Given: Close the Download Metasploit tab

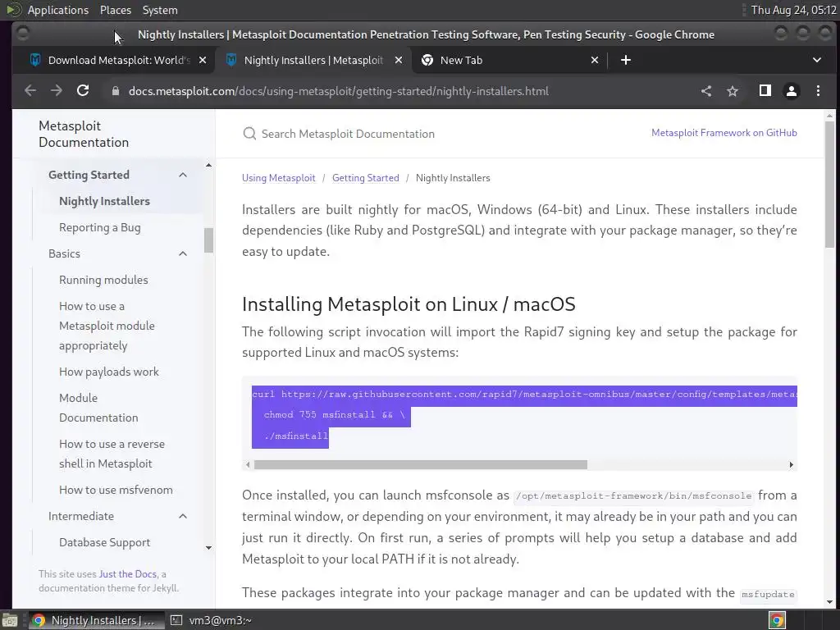Looking at the screenshot, I should pos(203,60).
